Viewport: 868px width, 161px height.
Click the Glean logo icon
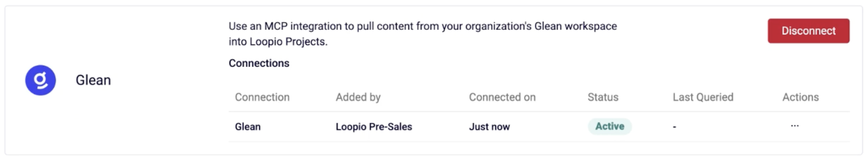(x=40, y=80)
